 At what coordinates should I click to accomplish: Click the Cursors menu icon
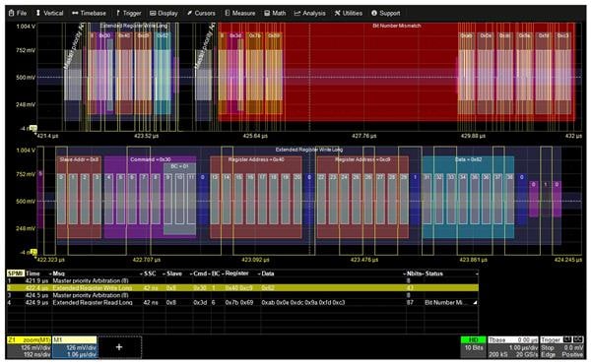tap(189, 13)
